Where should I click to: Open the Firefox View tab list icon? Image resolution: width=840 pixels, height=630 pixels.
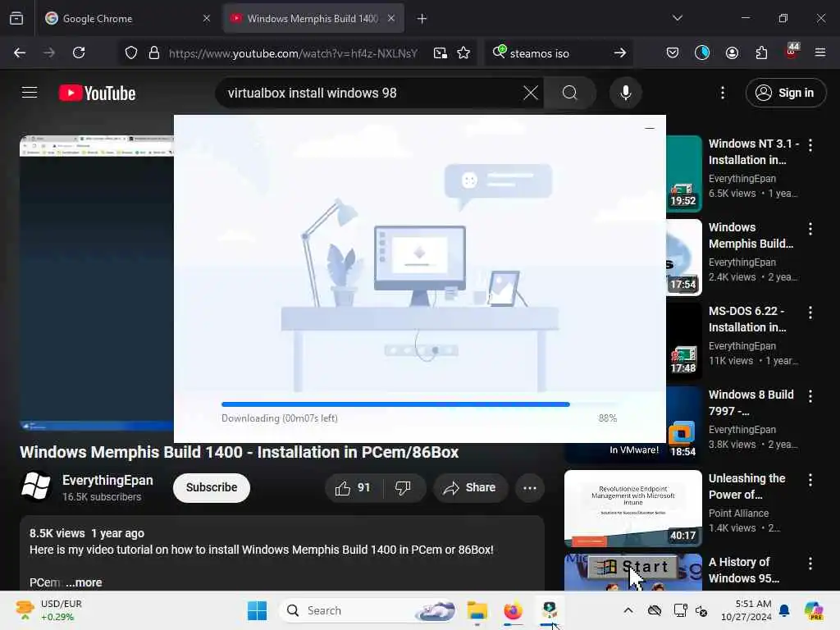tap(16, 18)
